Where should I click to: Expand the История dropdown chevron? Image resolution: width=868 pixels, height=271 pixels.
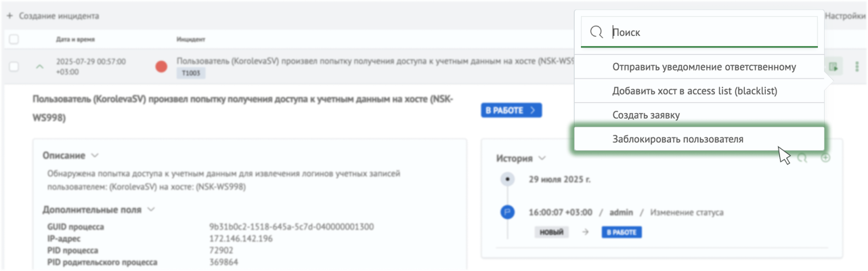tap(542, 159)
